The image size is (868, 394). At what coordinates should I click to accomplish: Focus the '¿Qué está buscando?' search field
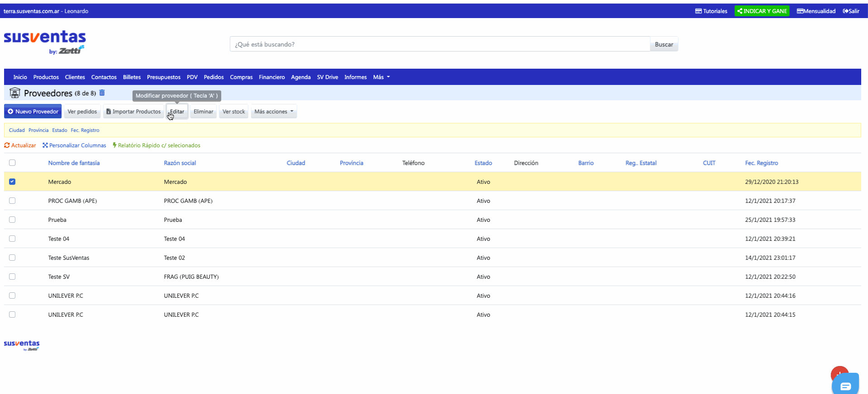(440, 44)
